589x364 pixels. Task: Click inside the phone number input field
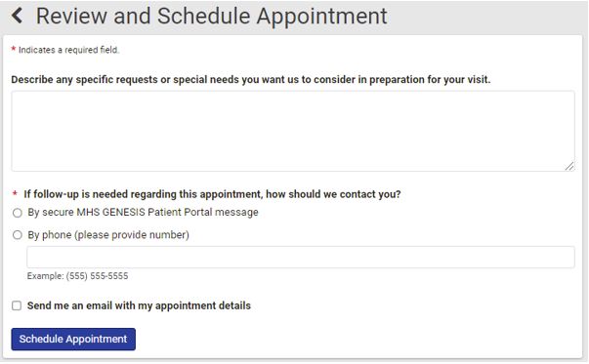pyautogui.click(x=301, y=257)
